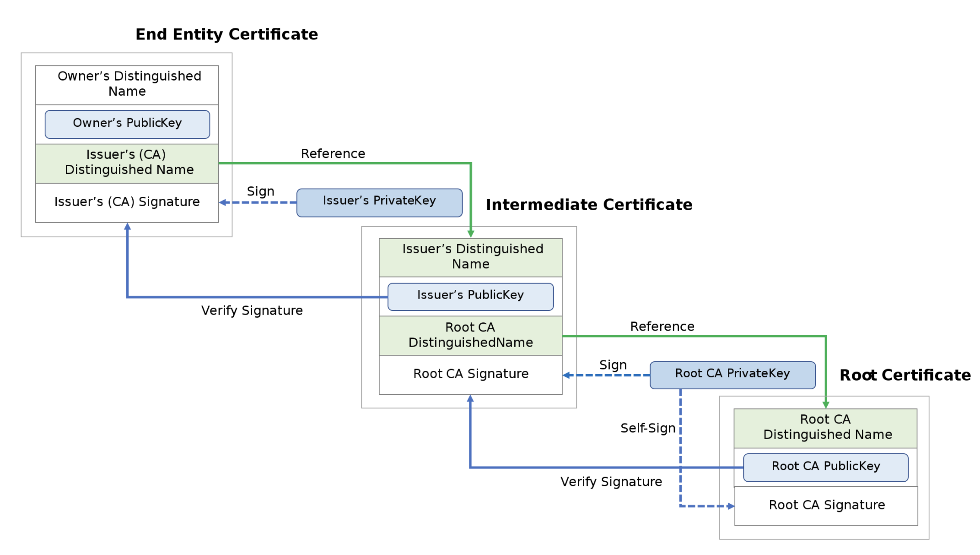This screenshot has height=555, width=980.
Task: Select the Root CA DistinguishedName cell
Action: (470, 335)
